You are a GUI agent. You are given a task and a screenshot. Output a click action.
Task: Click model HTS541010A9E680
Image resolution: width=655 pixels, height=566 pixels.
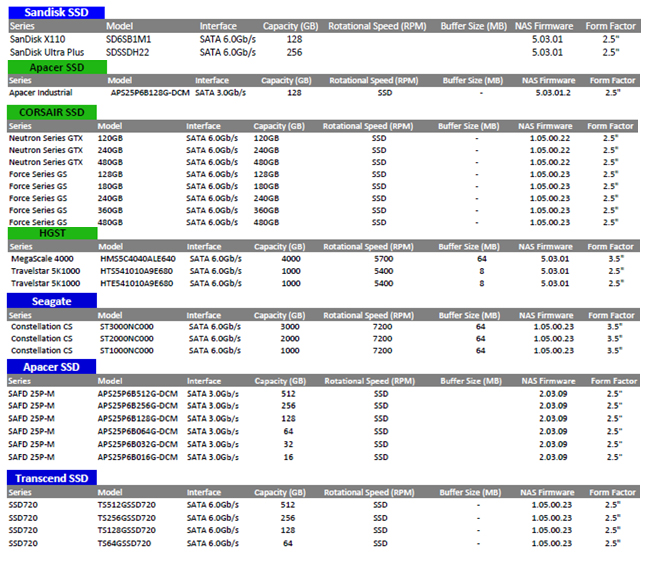136,271
